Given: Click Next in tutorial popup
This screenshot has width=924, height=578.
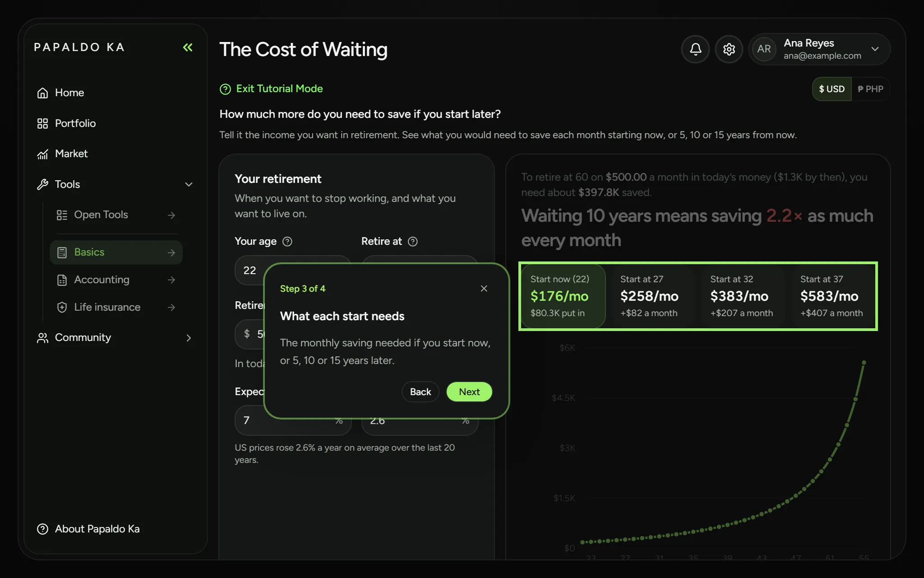Looking at the screenshot, I should tap(469, 392).
